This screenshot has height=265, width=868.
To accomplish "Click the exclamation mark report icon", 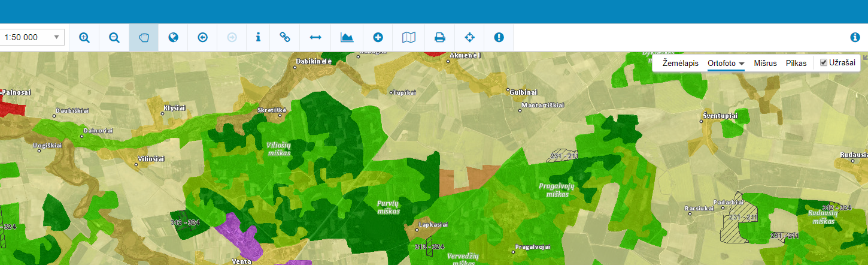I will click(499, 37).
